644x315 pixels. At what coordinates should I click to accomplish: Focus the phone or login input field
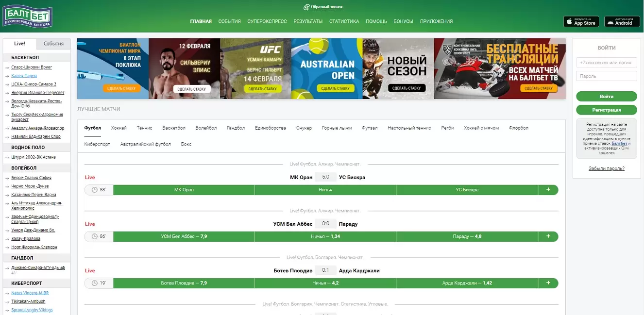[607, 63]
